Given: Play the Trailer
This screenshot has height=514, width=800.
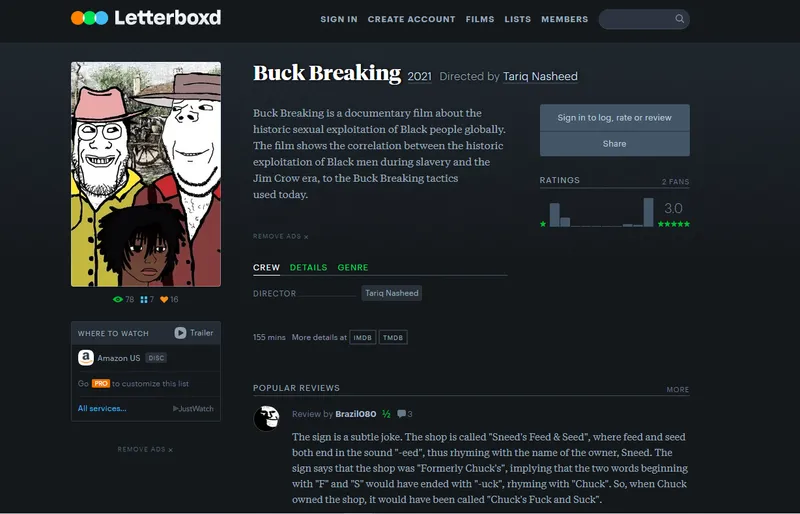Looking at the screenshot, I should click(x=194, y=333).
